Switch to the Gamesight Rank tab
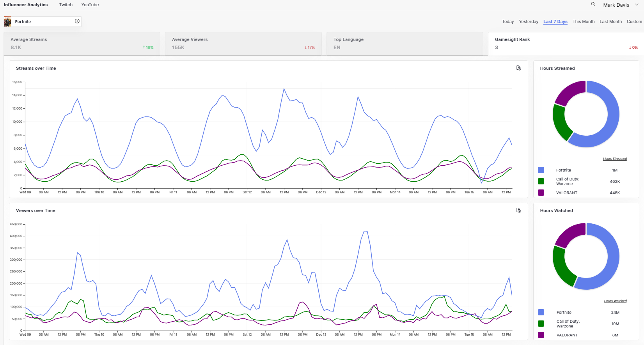Viewport: 644px width, 345px height. click(x=566, y=44)
